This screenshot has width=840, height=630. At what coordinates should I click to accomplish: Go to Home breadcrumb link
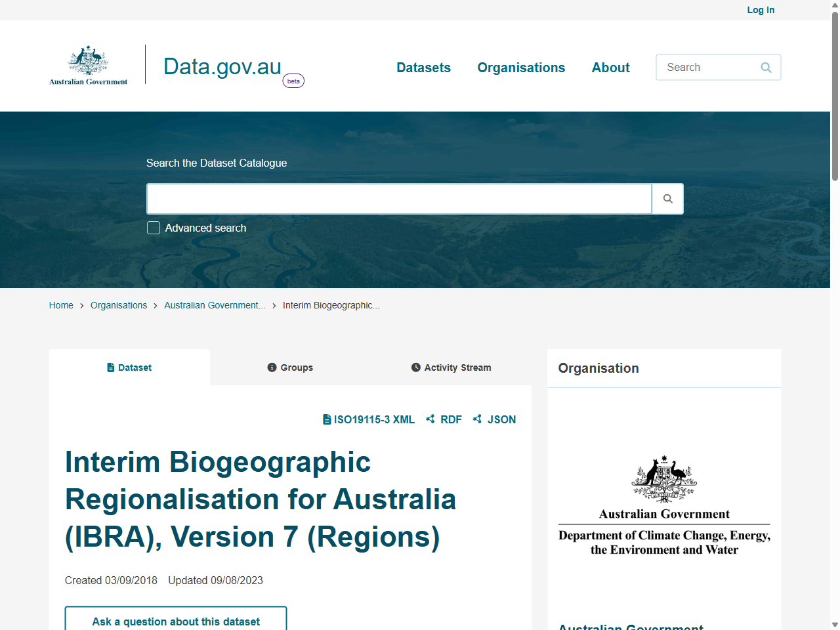point(61,305)
